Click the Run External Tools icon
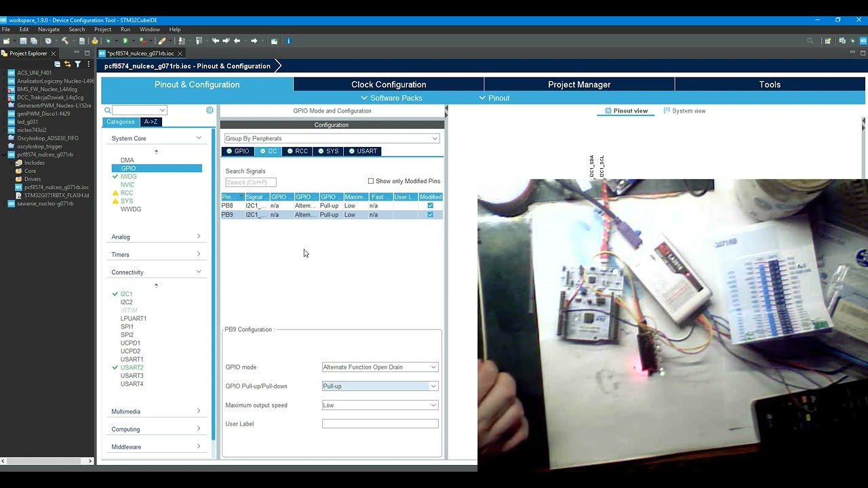 [x=142, y=41]
